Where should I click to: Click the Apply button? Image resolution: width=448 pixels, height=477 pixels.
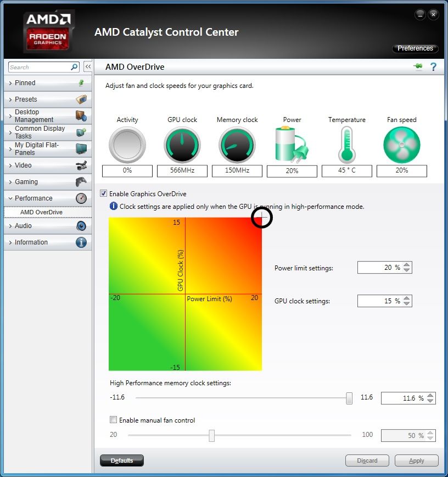[x=416, y=461]
